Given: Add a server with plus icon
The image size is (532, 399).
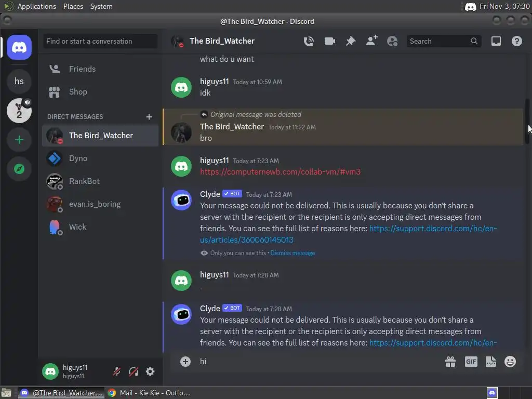Looking at the screenshot, I should click(19, 140).
